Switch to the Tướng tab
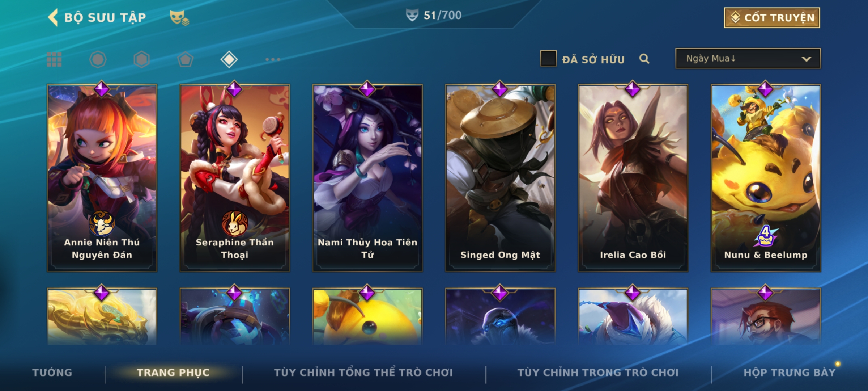This screenshot has width=868, height=391. (52, 372)
